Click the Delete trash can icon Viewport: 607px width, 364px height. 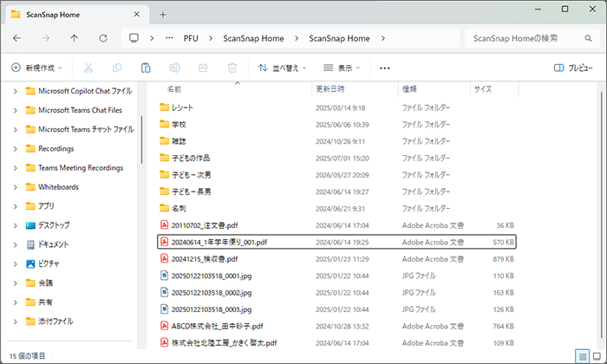(232, 68)
